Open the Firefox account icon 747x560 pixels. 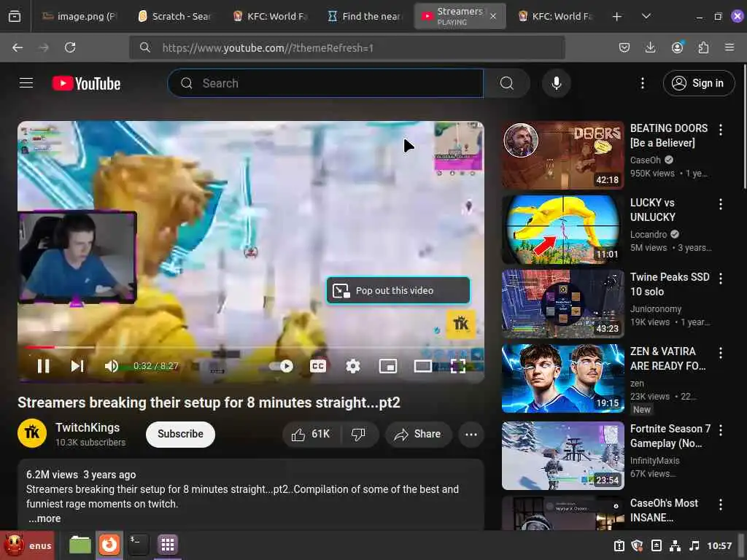click(x=677, y=47)
